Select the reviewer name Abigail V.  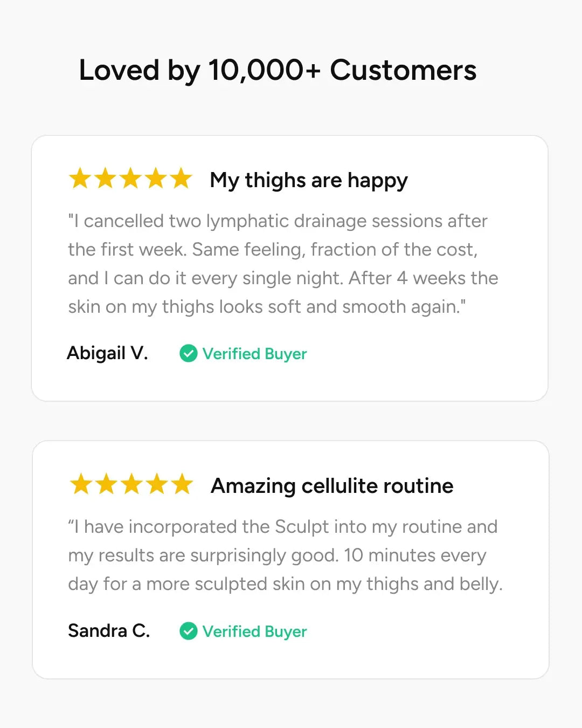[107, 353]
